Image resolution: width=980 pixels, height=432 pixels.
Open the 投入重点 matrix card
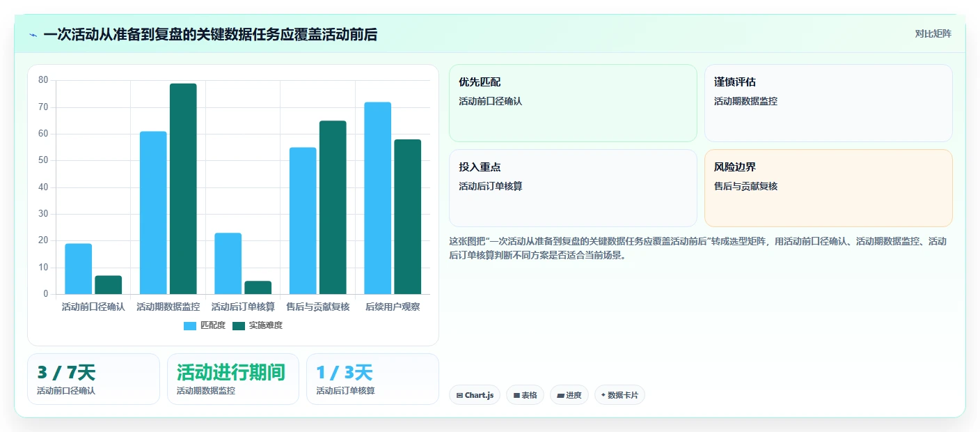point(573,188)
